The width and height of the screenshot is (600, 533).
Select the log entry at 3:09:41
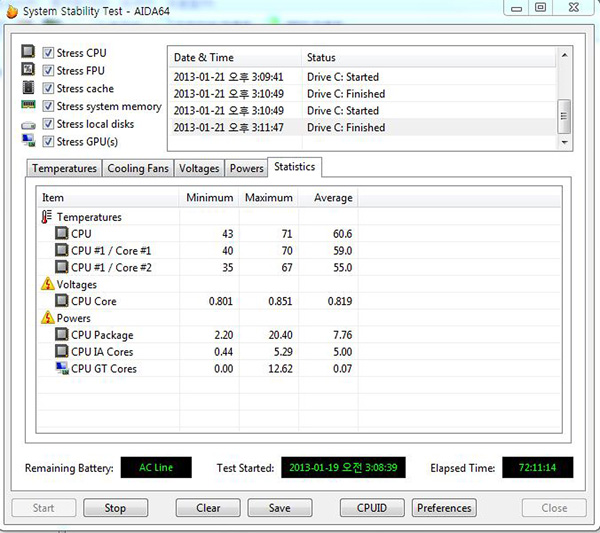point(362,77)
